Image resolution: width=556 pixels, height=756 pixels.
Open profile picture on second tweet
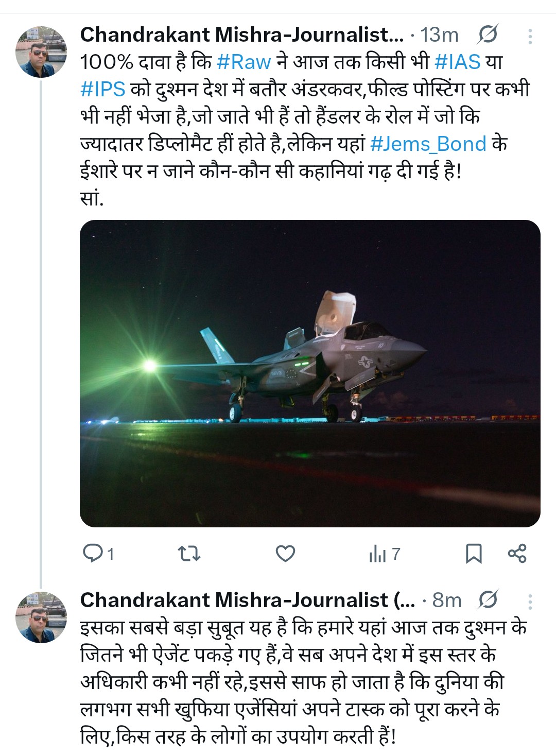pos(41,617)
